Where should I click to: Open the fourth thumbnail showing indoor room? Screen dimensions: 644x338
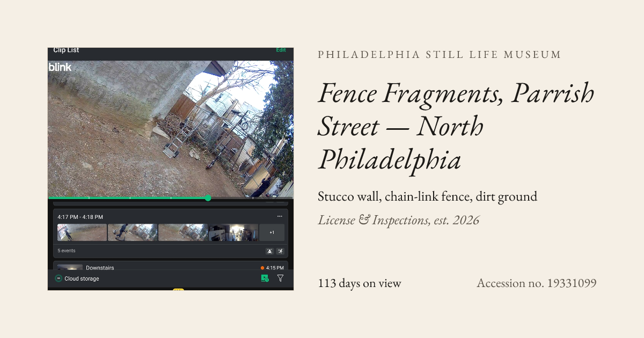click(x=233, y=232)
